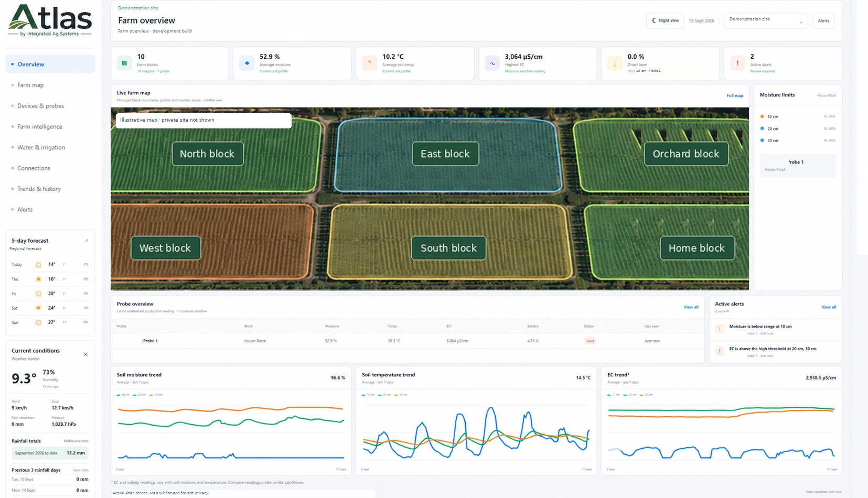Click the Today sun weather icon
The image size is (868, 498).
click(38, 265)
